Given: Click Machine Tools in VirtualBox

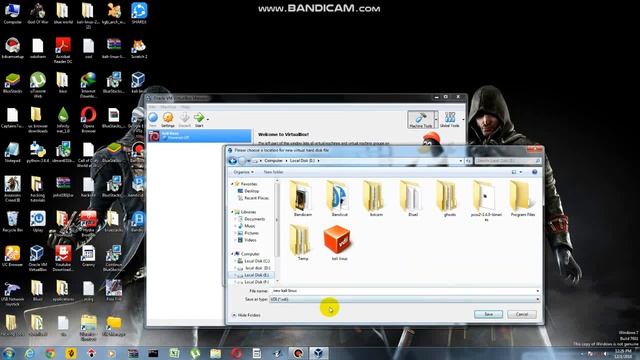Looking at the screenshot, I should coord(420,120).
